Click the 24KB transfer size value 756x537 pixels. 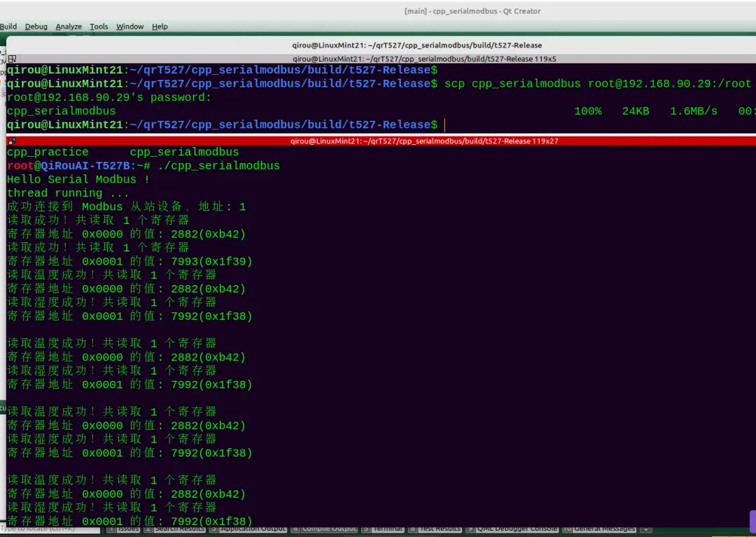[x=636, y=111]
